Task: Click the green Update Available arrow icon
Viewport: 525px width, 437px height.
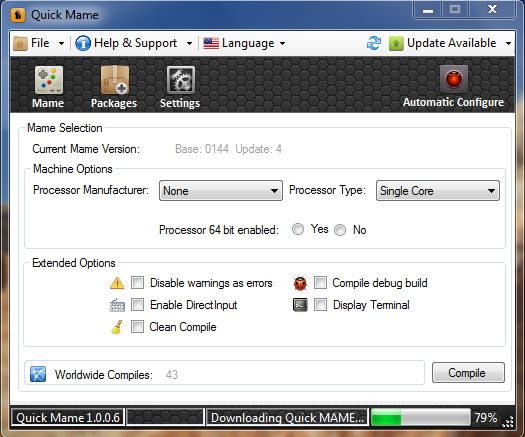Action: [396, 44]
